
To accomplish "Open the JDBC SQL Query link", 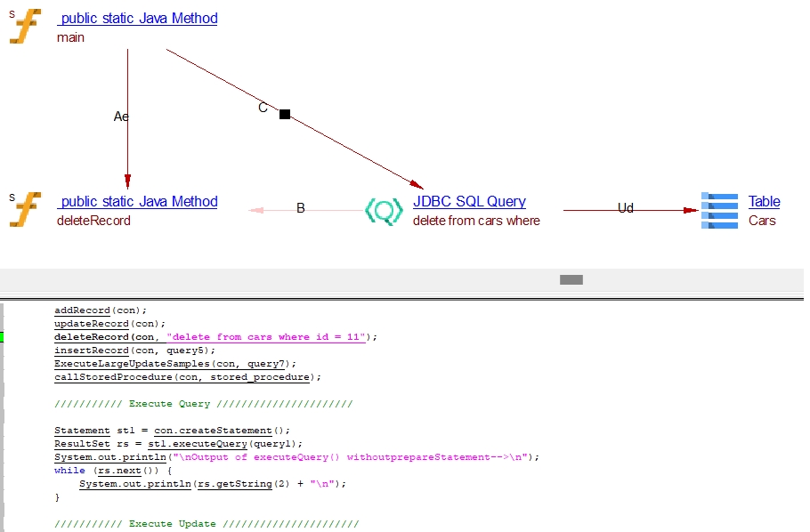I will 469,202.
